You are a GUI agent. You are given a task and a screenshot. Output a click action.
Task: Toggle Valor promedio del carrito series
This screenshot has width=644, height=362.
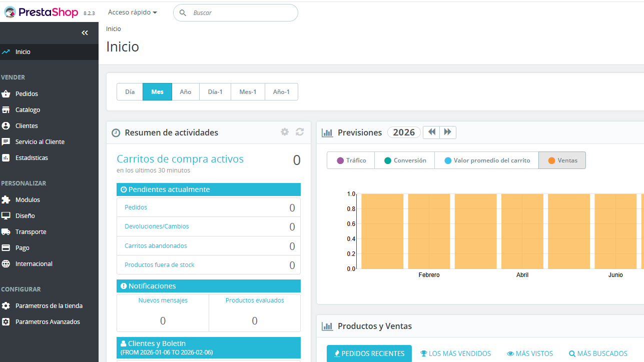pyautogui.click(x=486, y=160)
